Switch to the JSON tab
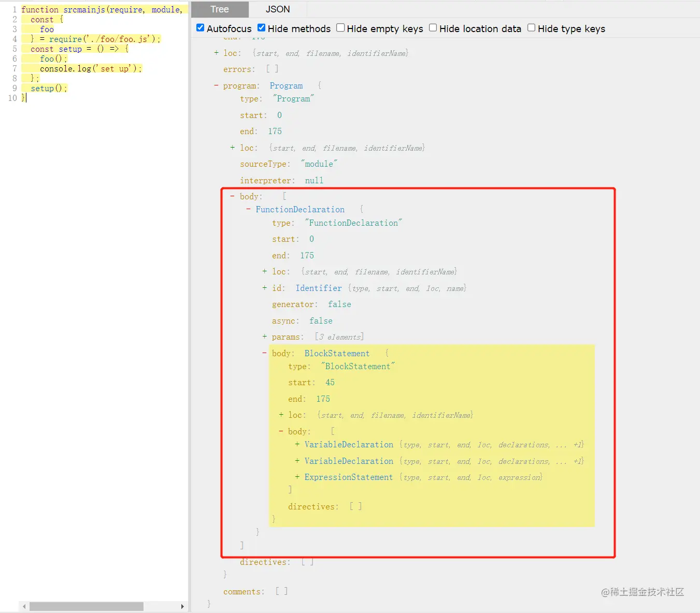The image size is (700, 613). 278,9
